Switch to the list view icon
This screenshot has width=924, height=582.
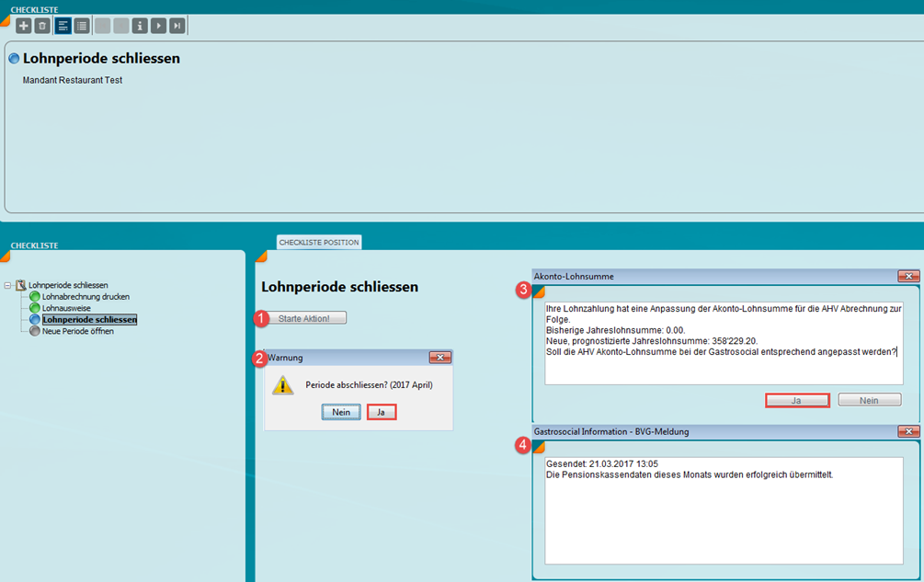82,26
